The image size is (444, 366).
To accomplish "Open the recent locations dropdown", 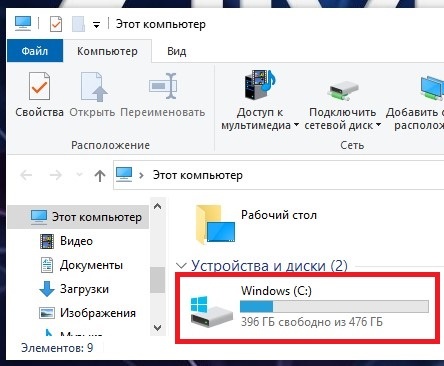I will 79,174.
